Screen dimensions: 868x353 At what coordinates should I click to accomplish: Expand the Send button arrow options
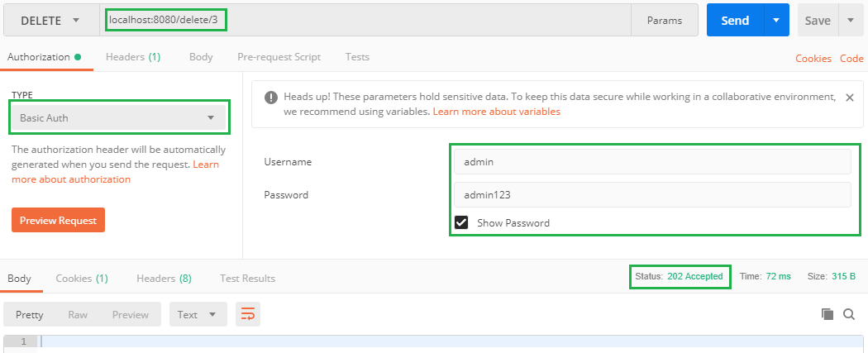pyautogui.click(x=776, y=21)
